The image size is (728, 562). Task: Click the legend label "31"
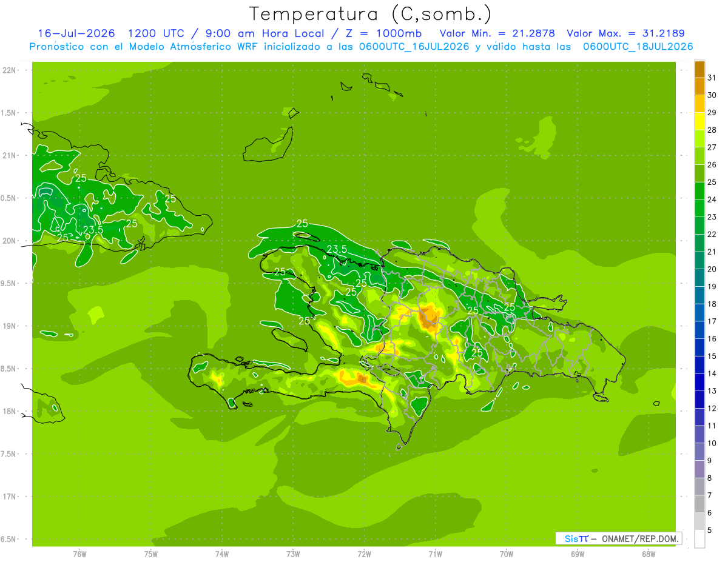pos(712,78)
